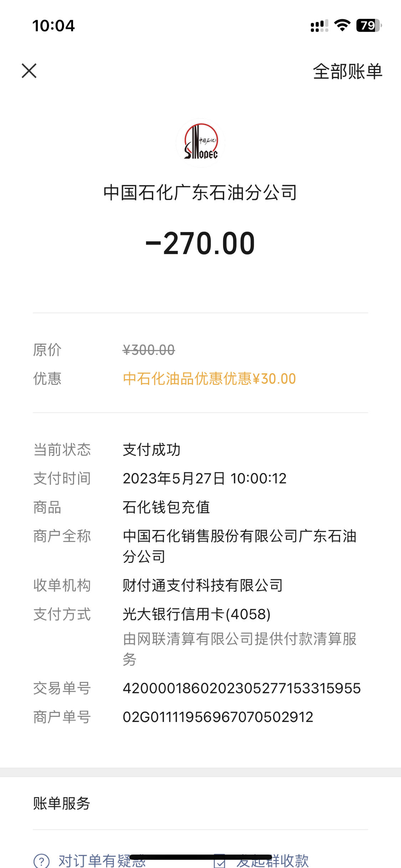Tap the 支付成功 payment status

pos(151,450)
